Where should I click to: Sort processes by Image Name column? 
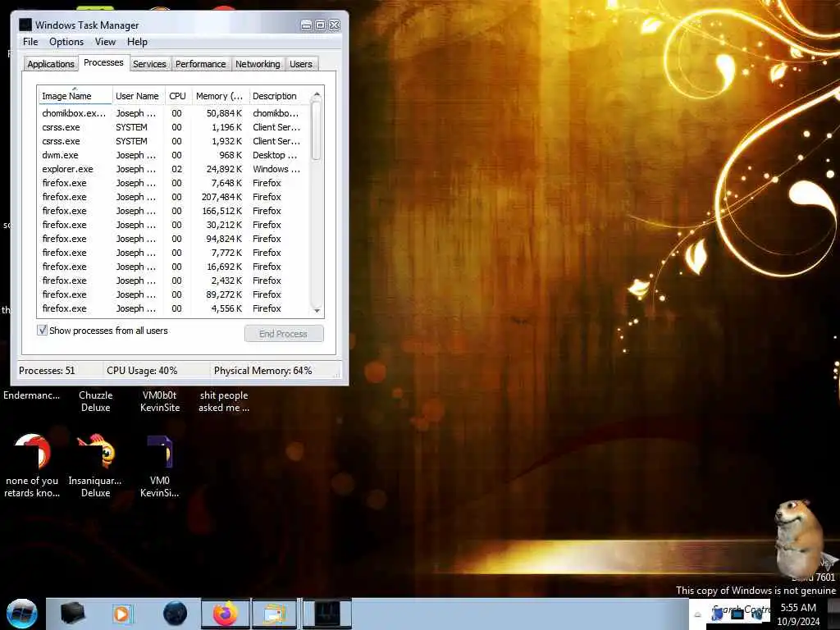pos(75,96)
